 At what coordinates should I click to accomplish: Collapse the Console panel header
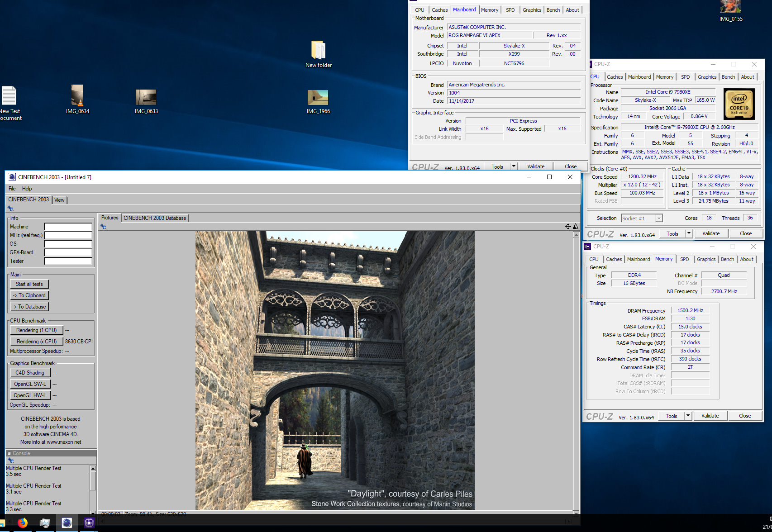click(9, 453)
